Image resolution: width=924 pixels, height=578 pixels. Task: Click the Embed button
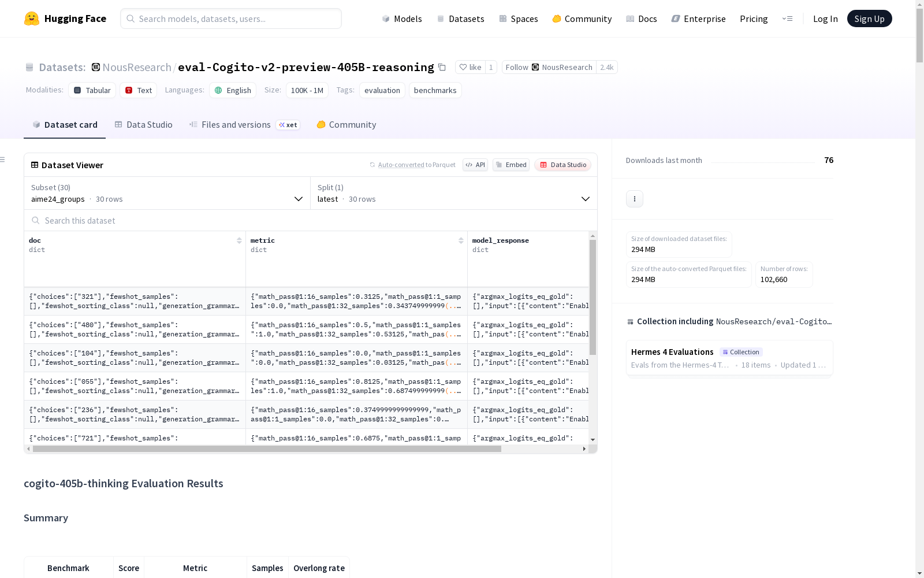[511, 165]
